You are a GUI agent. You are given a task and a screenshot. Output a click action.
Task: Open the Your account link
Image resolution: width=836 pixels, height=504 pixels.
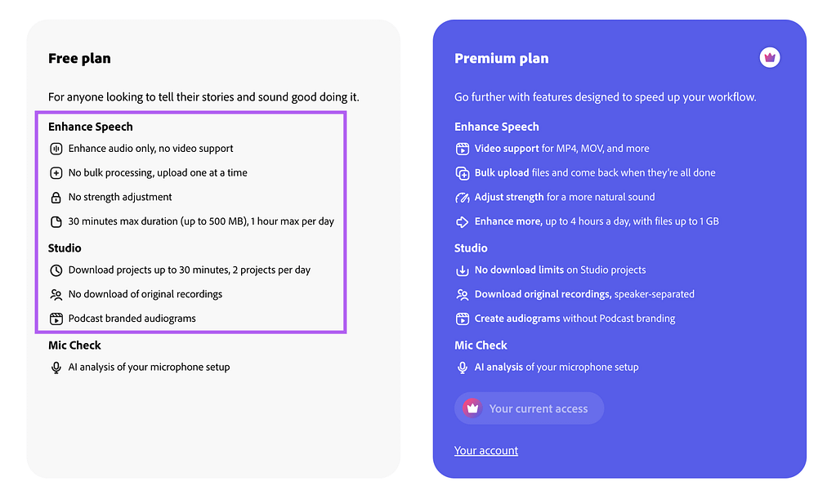[x=485, y=451]
